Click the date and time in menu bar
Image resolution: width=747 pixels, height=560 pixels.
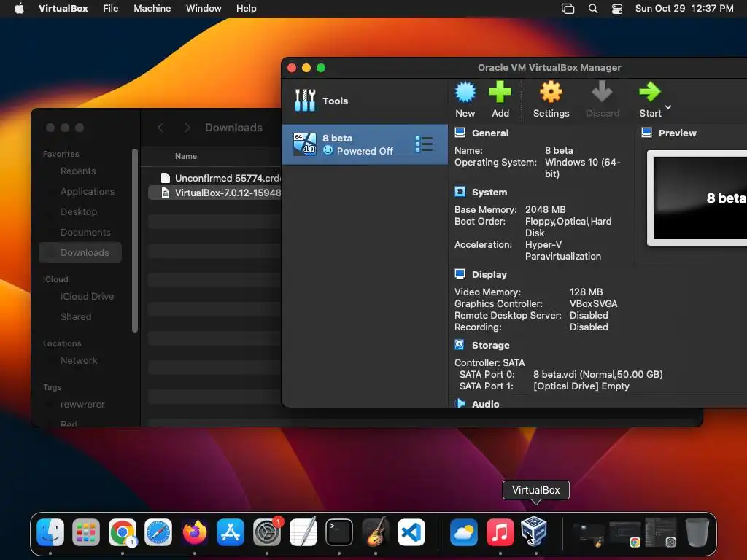tap(684, 8)
